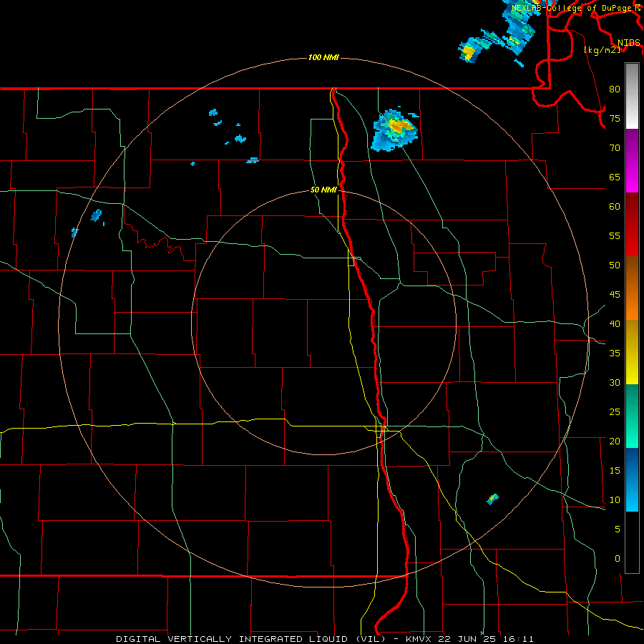Click the 55 value on the color scale

(615, 235)
